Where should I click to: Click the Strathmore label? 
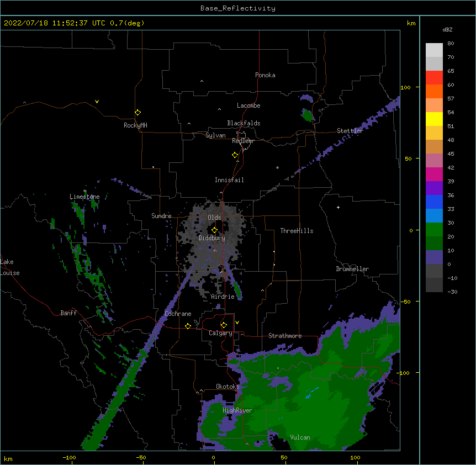[285, 336]
